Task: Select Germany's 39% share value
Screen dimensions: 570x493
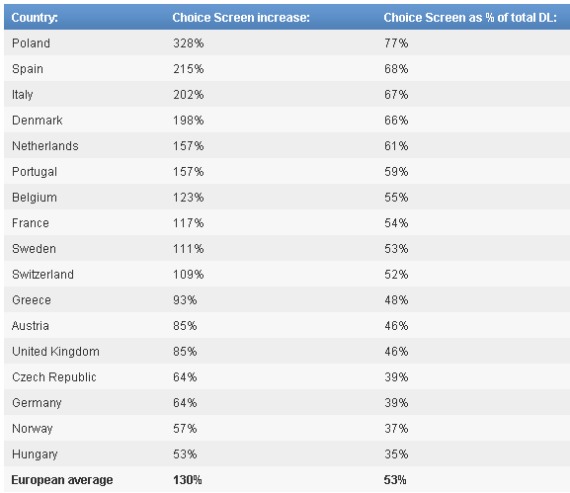Action: [396, 403]
